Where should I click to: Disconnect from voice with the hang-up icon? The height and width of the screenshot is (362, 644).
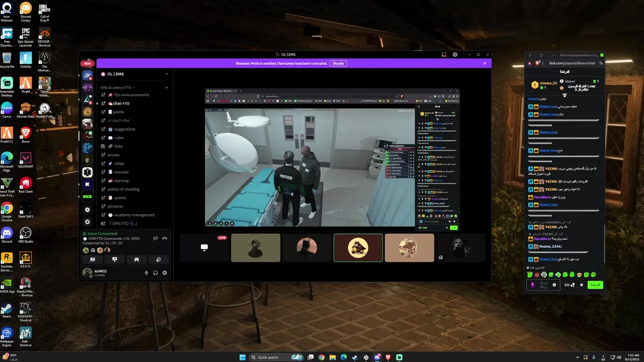[165, 238]
